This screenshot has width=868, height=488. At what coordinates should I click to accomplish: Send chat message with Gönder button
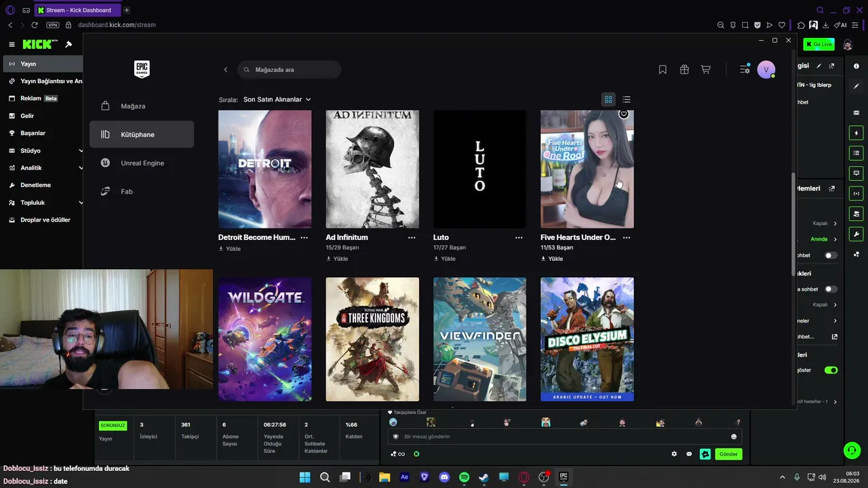(x=728, y=454)
